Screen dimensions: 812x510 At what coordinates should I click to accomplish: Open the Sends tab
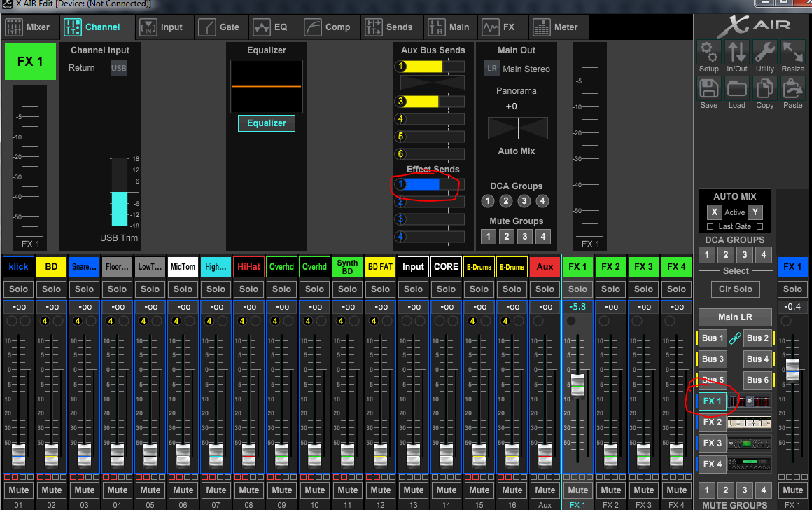(x=390, y=27)
